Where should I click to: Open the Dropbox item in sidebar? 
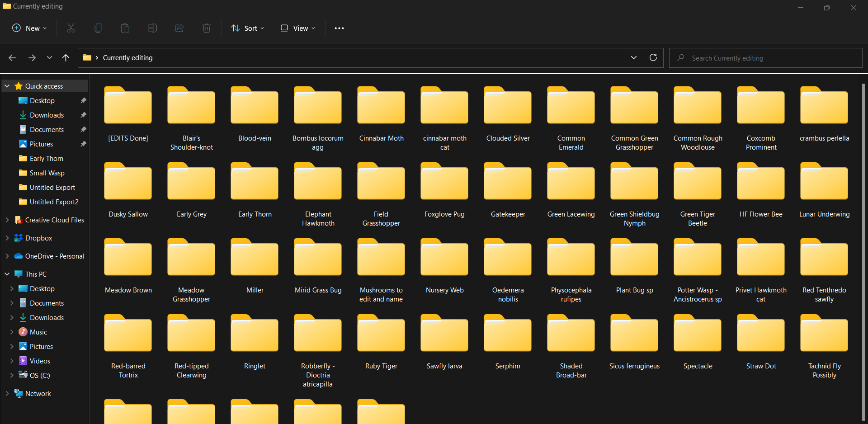[x=39, y=238]
